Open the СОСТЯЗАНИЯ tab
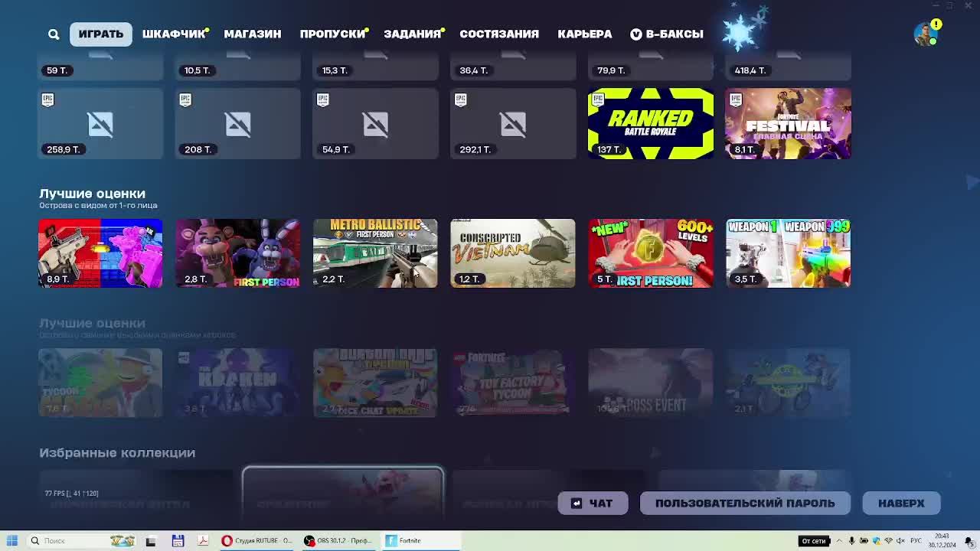This screenshot has height=551, width=980. tap(499, 34)
